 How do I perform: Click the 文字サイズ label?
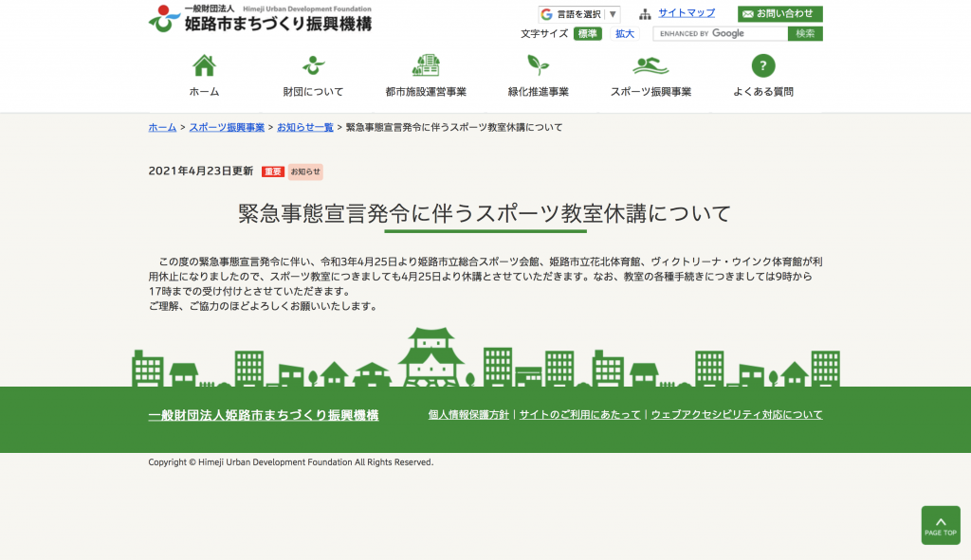coord(543,33)
